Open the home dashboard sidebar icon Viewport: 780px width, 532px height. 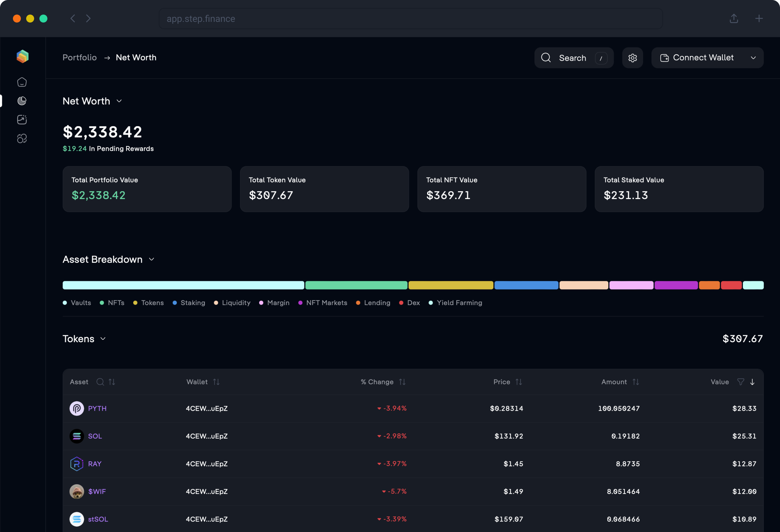[22, 82]
